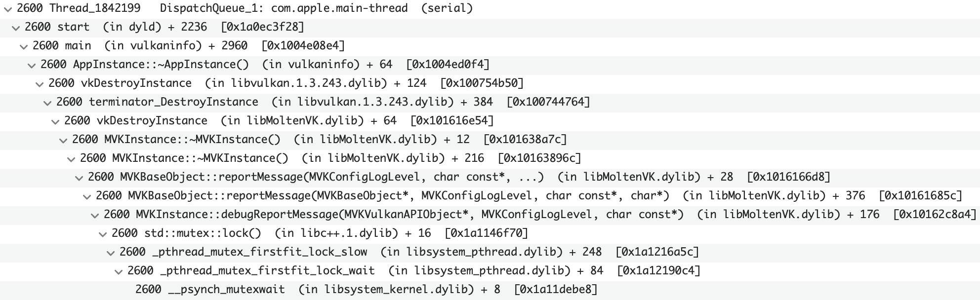Collapse the main (in vulkaninfo) frame
This screenshot has height=300, width=980.
coord(23,45)
